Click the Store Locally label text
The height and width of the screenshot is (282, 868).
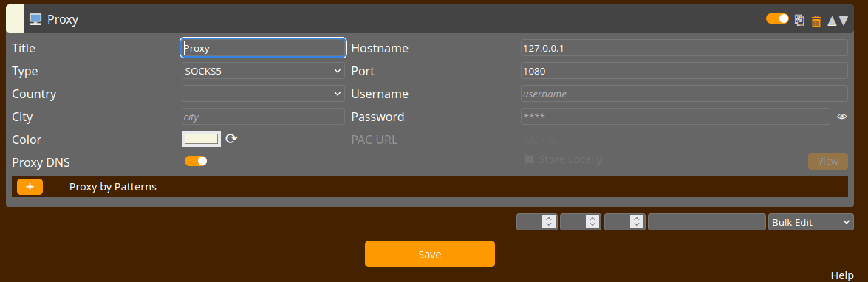(x=570, y=159)
